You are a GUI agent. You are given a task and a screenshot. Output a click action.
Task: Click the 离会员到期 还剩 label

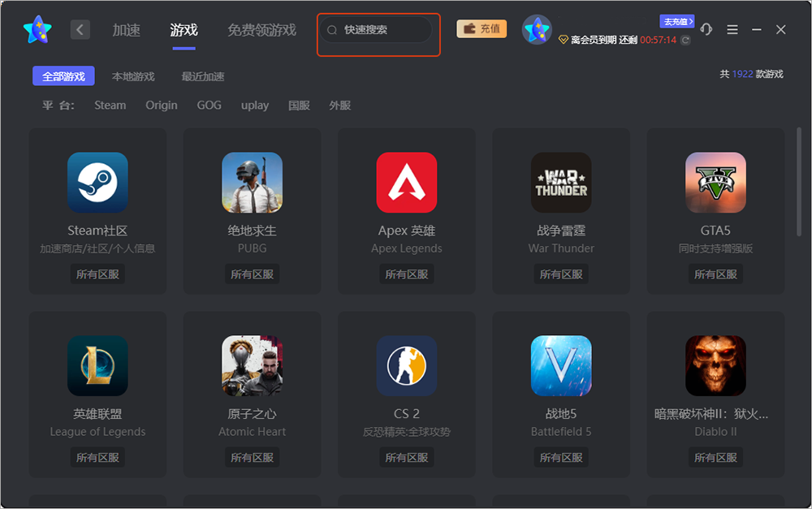click(x=604, y=40)
